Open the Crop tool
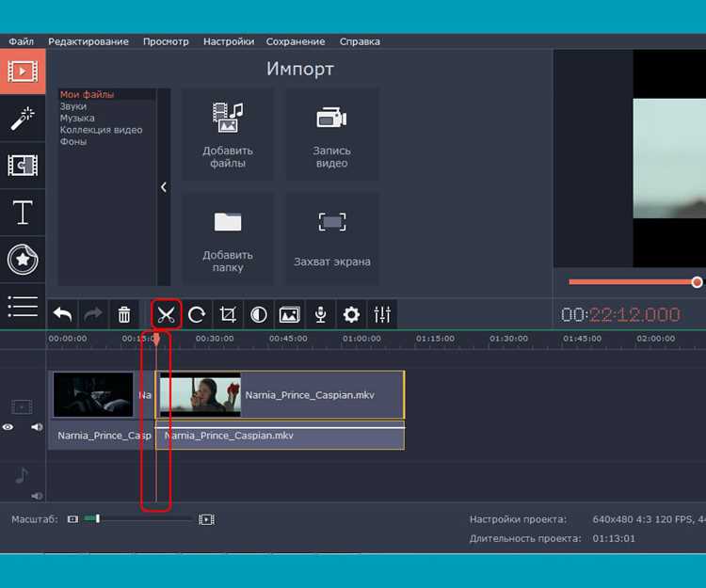This screenshot has height=588, width=706. [228, 314]
